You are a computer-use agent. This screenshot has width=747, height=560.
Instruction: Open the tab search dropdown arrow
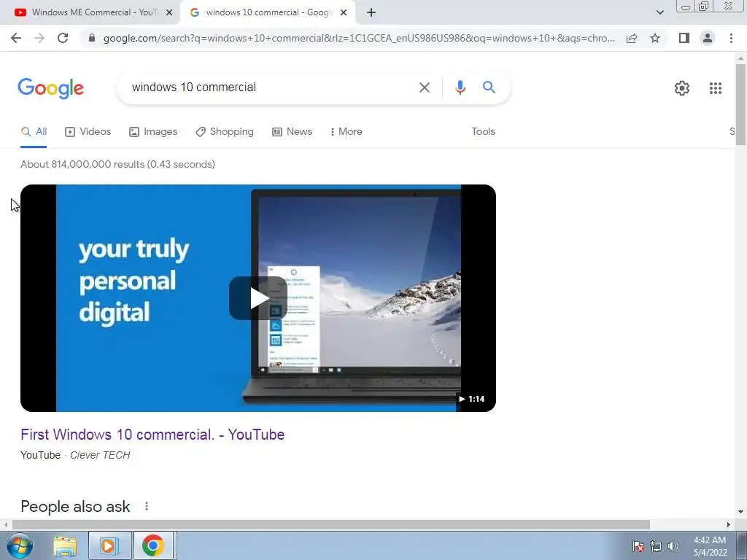tap(659, 12)
